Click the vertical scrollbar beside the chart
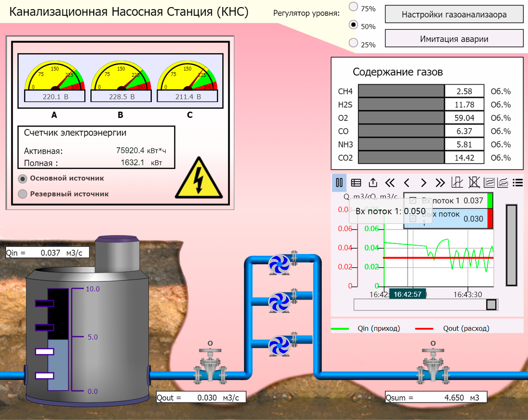Image resolution: width=528 pixels, height=420 pixels. click(512, 245)
